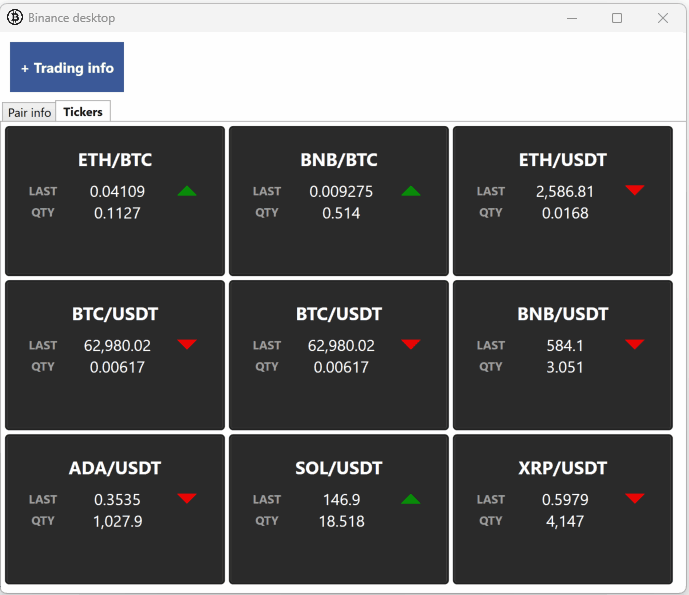This screenshot has height=595, width=689.
Task: Click the Binance desktop window title text
Action: (72, 18)
